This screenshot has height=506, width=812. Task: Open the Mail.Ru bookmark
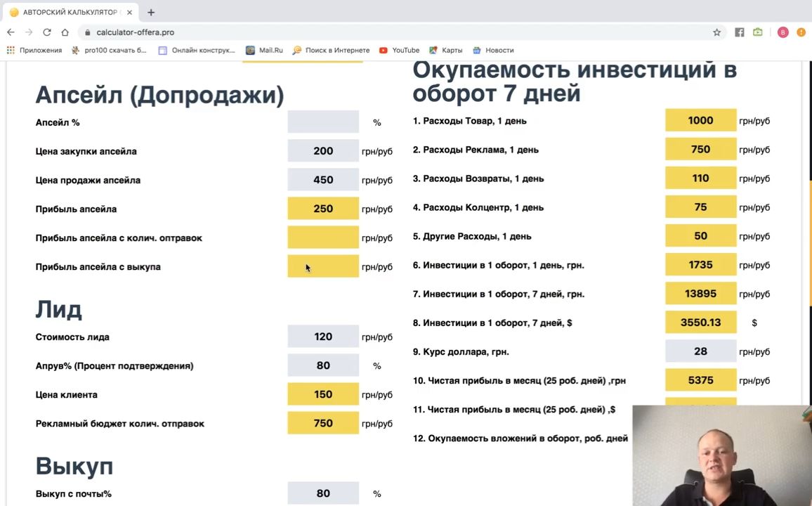click(x=264, y=51)
